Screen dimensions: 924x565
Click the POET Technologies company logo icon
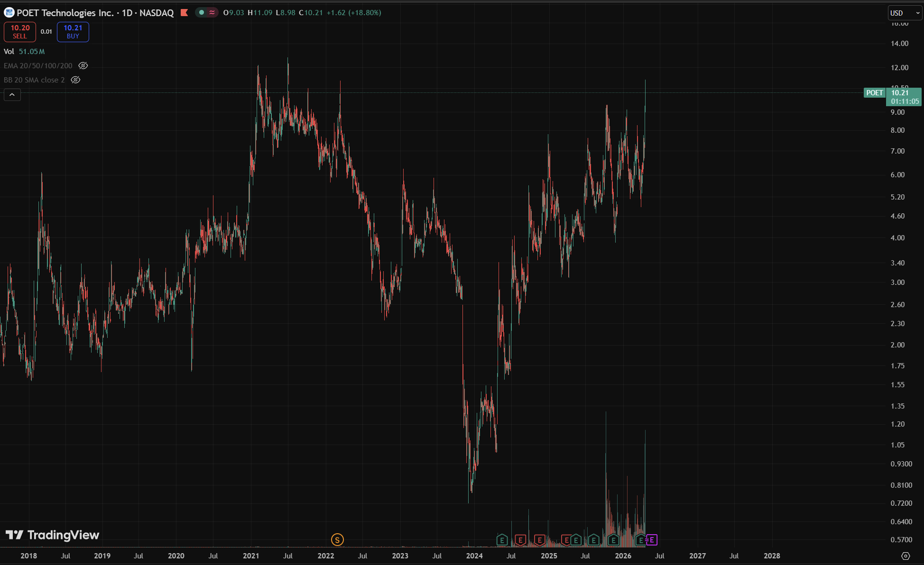9,13
